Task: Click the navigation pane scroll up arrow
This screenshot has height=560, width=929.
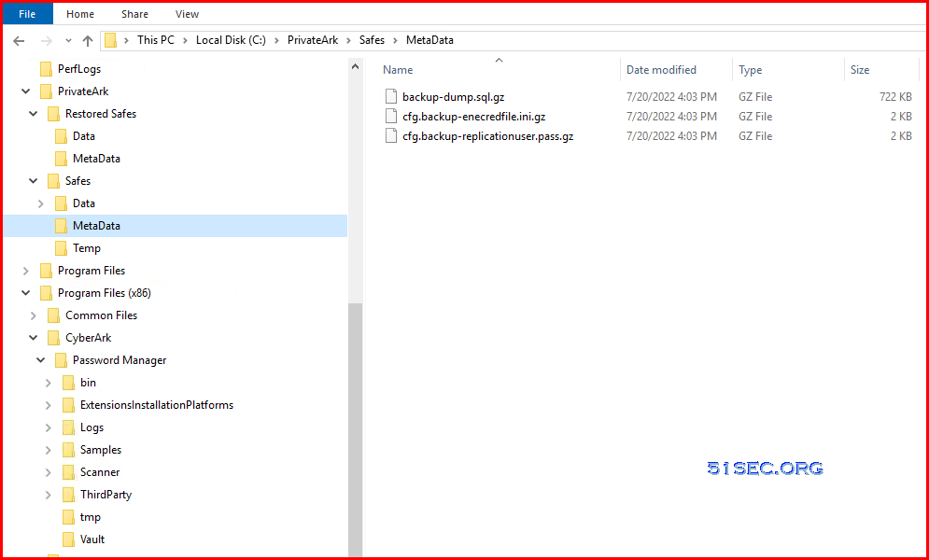Action: point(356,67)
